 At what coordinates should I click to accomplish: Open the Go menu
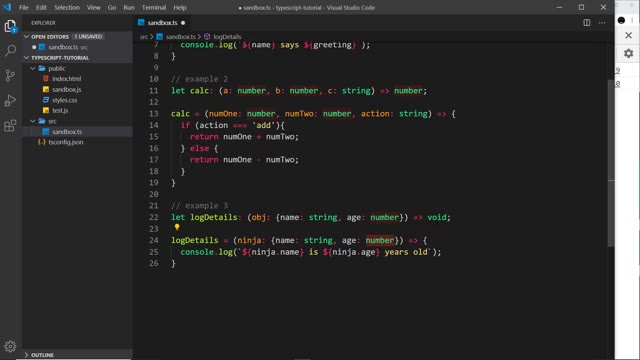pyautogui.click(x=112, y=7)
